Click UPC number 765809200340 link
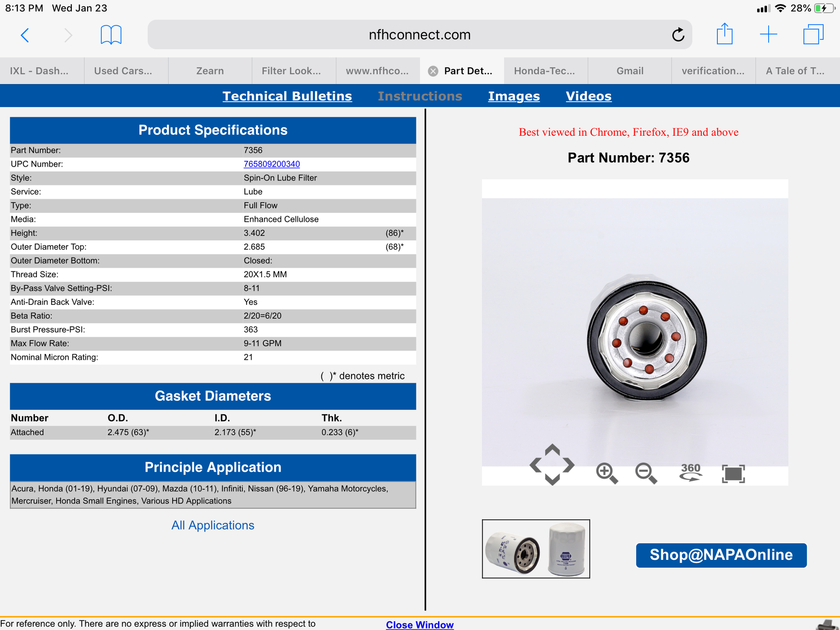This screenshot has height=630, width=840. pyautogui.click(x=271, y=164)
